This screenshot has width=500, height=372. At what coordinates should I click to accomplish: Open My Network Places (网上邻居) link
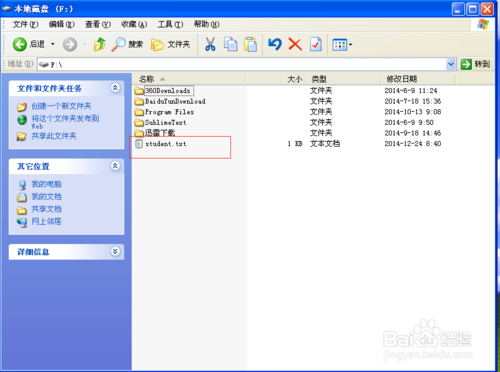(46, 222)
